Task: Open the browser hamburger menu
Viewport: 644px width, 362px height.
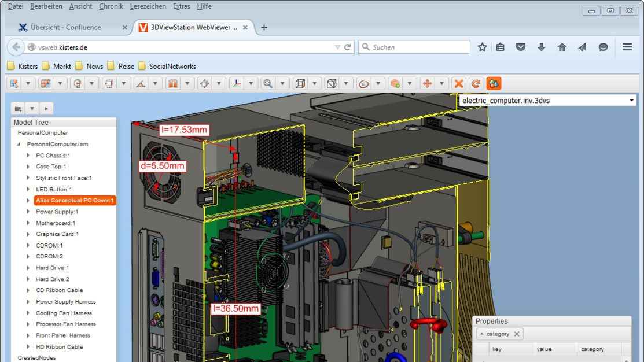Action: point(627,47)
